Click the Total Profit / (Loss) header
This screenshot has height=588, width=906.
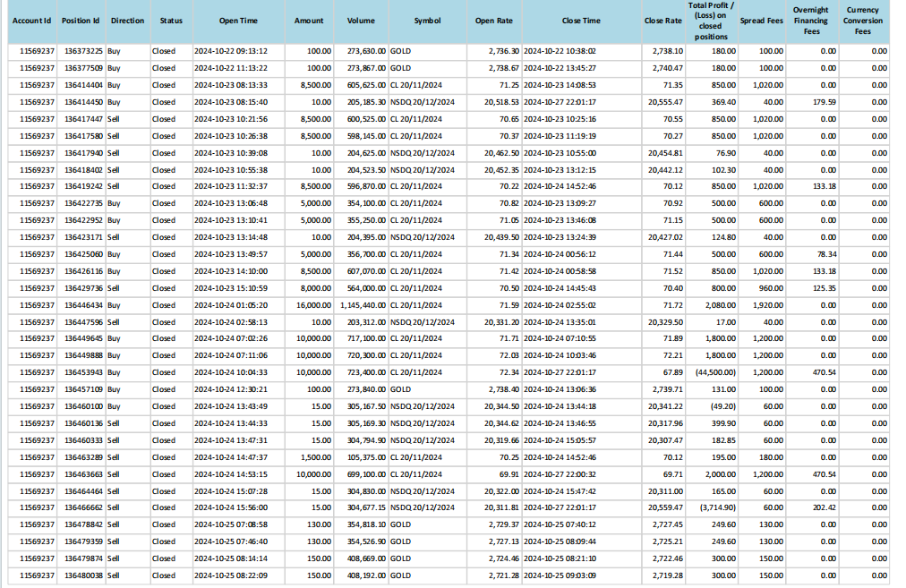(x=712, y=21)
